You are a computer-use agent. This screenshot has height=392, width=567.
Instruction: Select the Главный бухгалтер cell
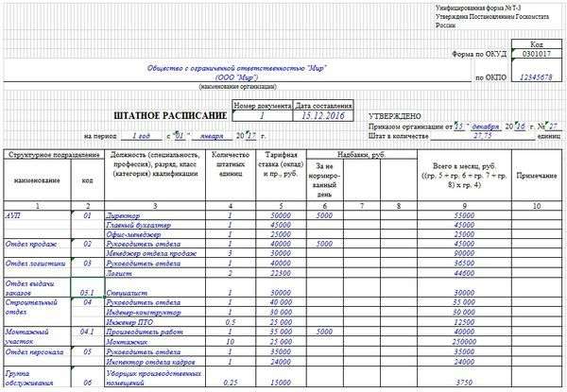tap(155, 225)
